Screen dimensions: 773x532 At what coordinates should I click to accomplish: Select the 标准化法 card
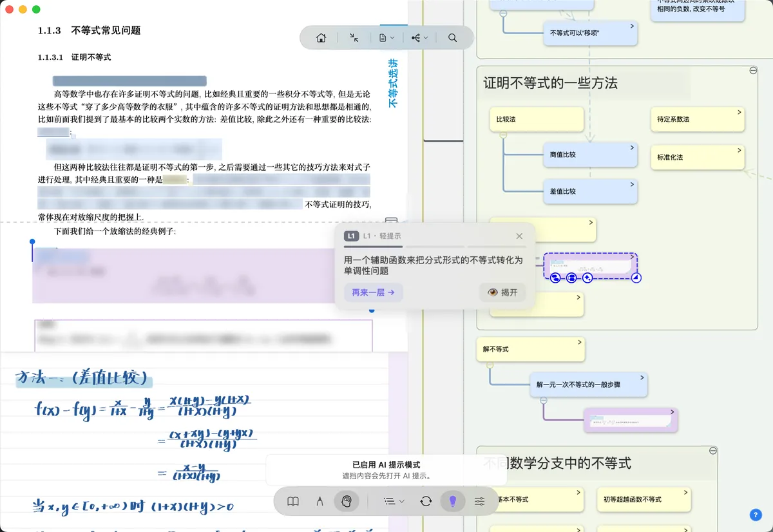(698, 157)
